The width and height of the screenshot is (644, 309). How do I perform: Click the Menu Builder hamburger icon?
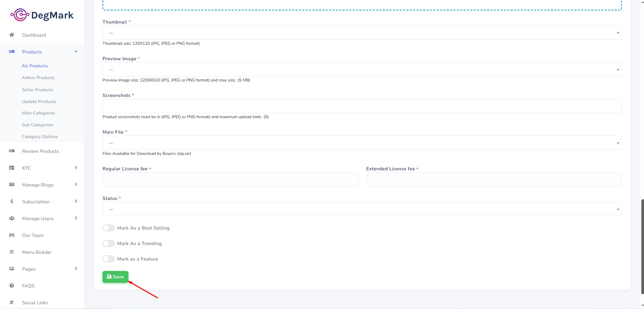12,252
